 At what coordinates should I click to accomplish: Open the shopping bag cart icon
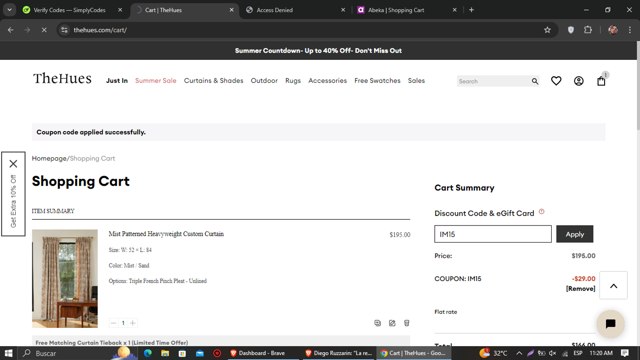click(x=601, y=81)
